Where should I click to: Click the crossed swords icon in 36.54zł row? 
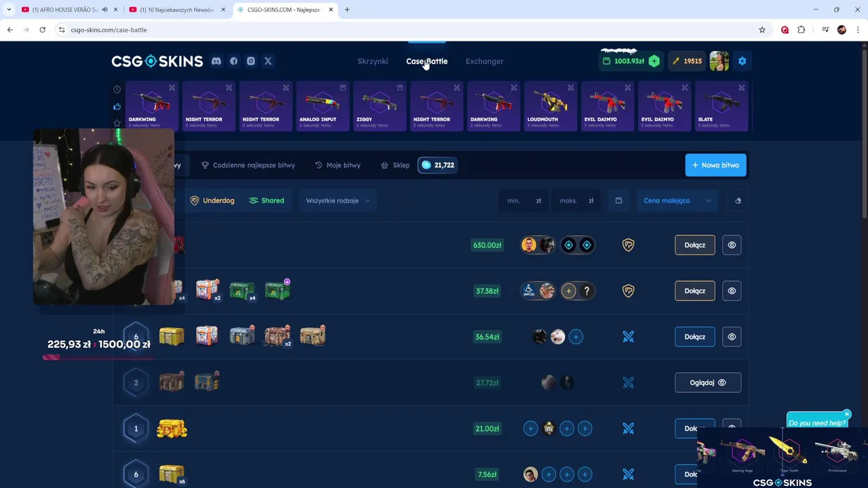coord(628,337)
